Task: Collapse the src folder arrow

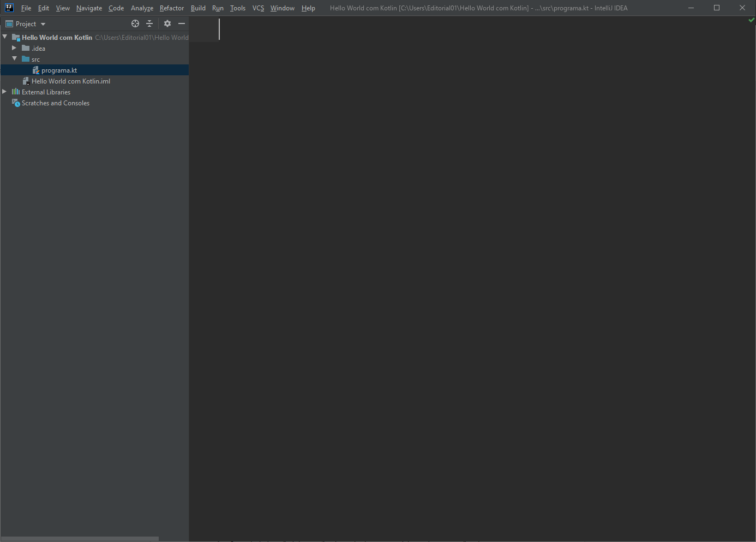Action: 14,59
